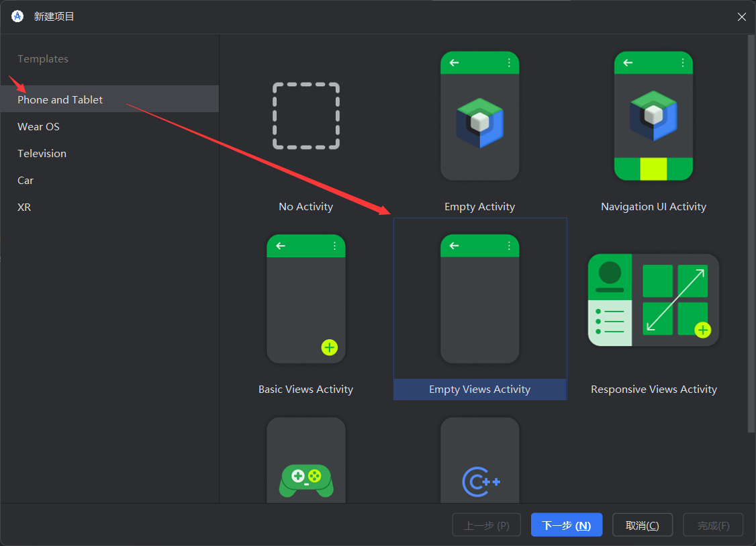Open the Phone and Tablet category
The width and height of the screenshot is (756, 546).
pyautogui.click(x=109, y=99)
